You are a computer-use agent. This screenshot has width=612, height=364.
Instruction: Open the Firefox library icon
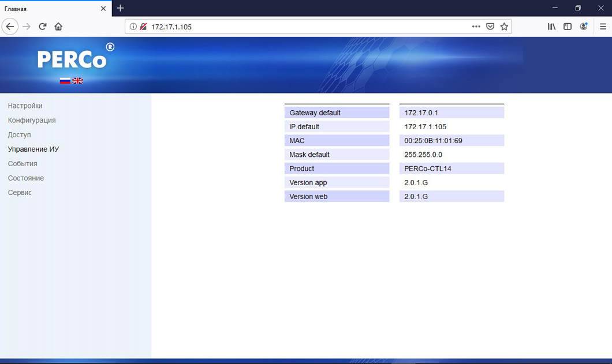point(551,27)
